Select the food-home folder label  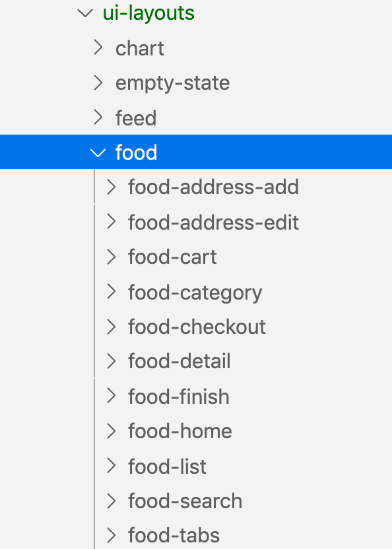(180, 431)
